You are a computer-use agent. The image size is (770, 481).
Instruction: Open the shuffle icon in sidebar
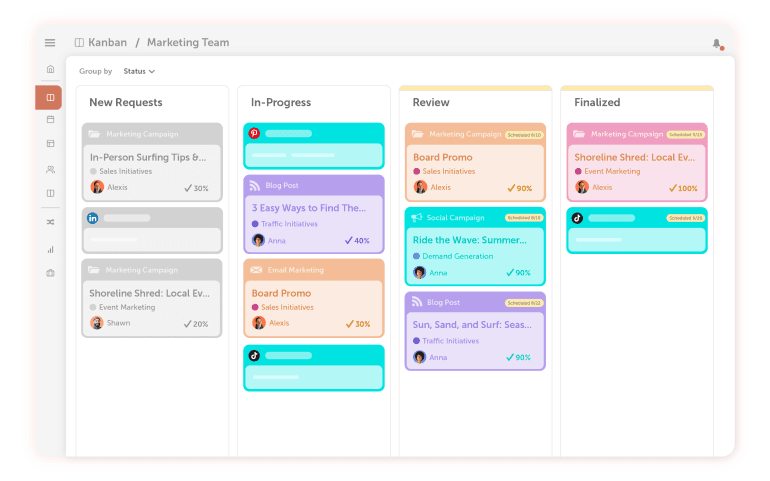click(50, 221)
